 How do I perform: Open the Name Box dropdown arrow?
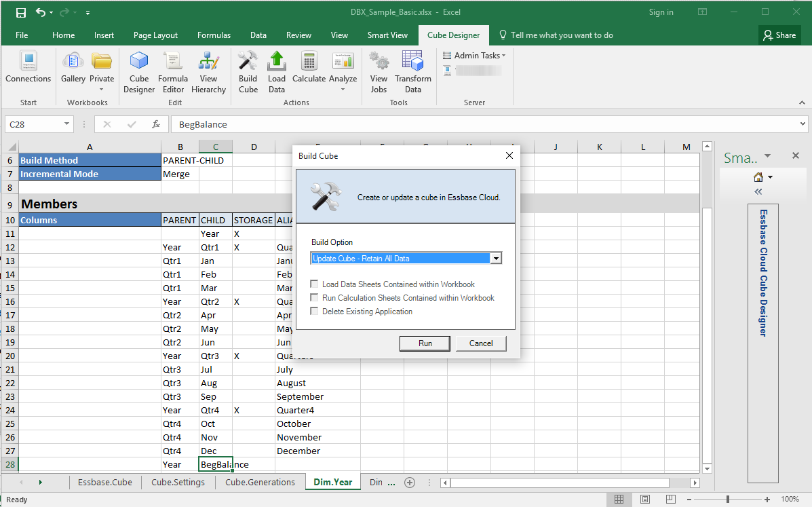[x=66, y=124]
